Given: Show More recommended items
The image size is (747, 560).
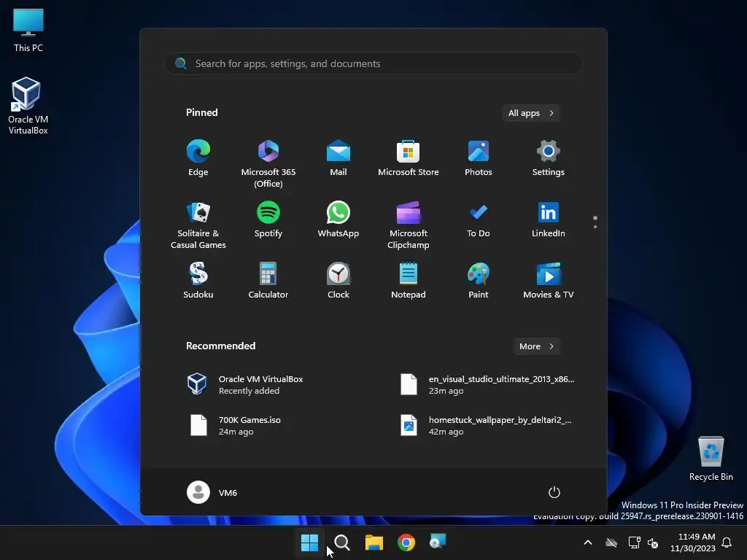Looking at the screenshot, I should pyautogui.click(x=537, y=346).
